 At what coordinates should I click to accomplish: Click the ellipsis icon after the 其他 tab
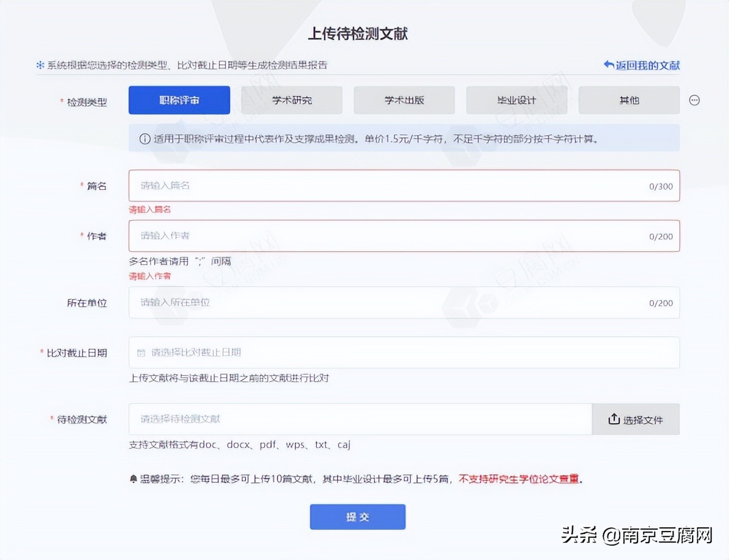coord(694,100)
